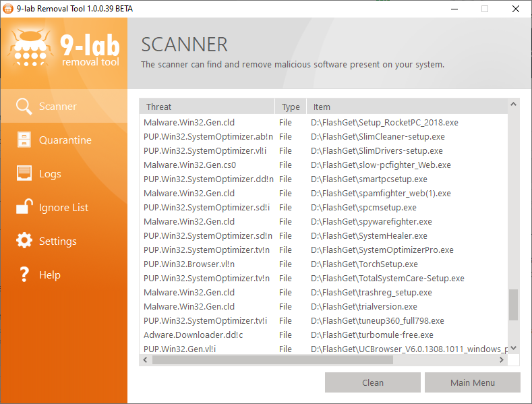
Task: Sort by Item column header
Action: click(407, 107)
